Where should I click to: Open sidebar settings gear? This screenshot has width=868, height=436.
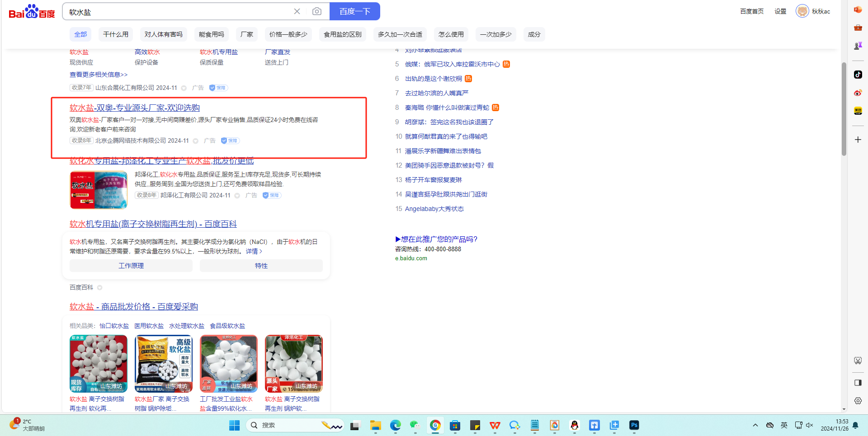tap(858, 401)
